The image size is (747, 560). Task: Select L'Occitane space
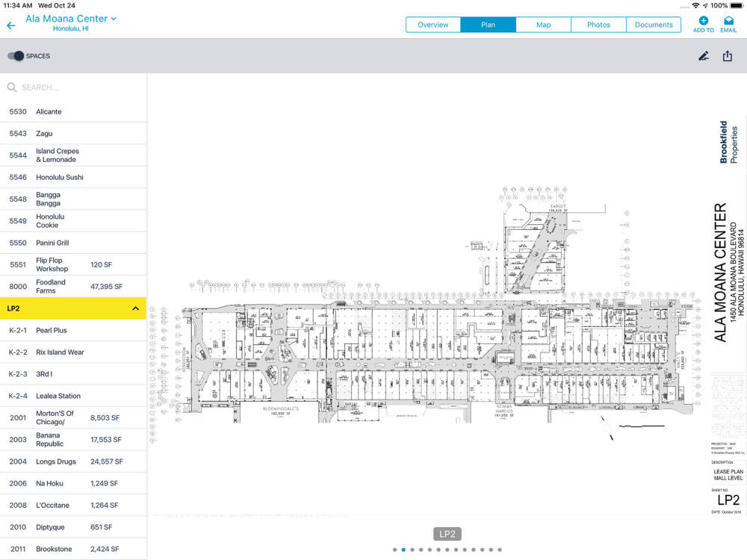(73, 505)
